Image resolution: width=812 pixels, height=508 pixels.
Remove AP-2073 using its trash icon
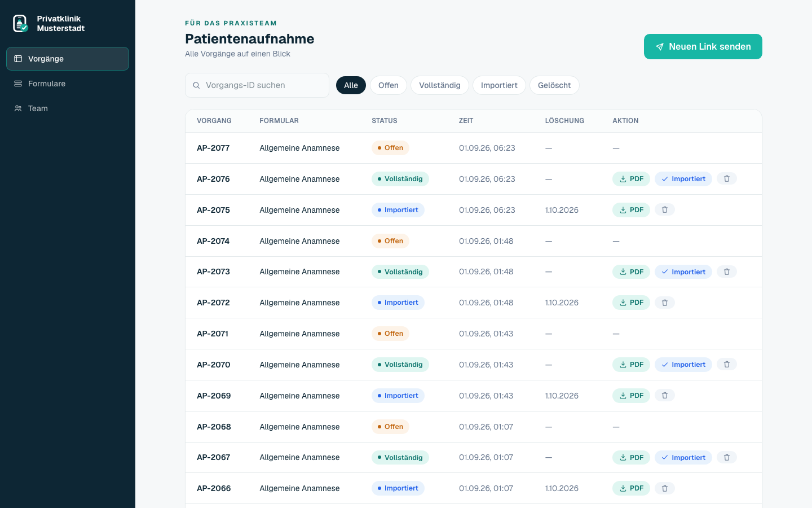(x=727, y=272)
